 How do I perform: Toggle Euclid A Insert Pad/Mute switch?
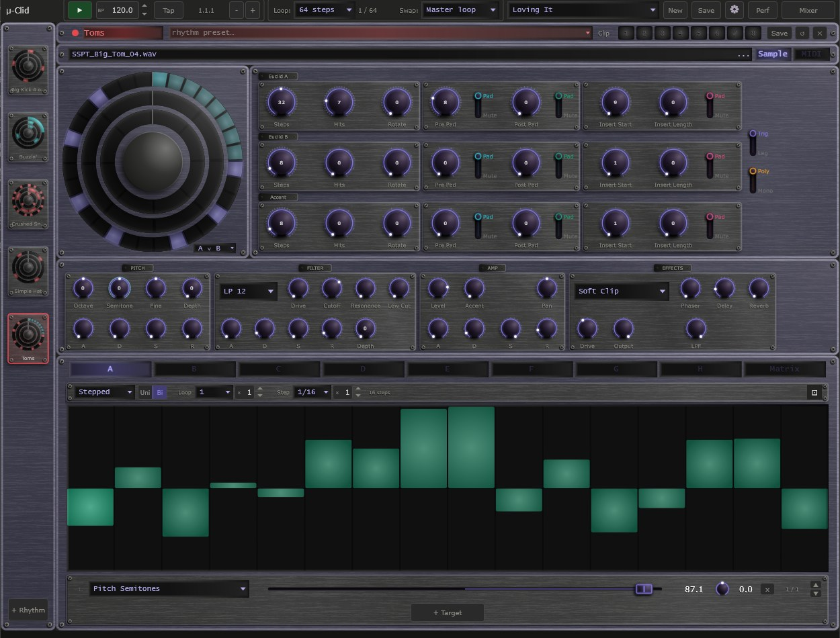click(709, 105)
